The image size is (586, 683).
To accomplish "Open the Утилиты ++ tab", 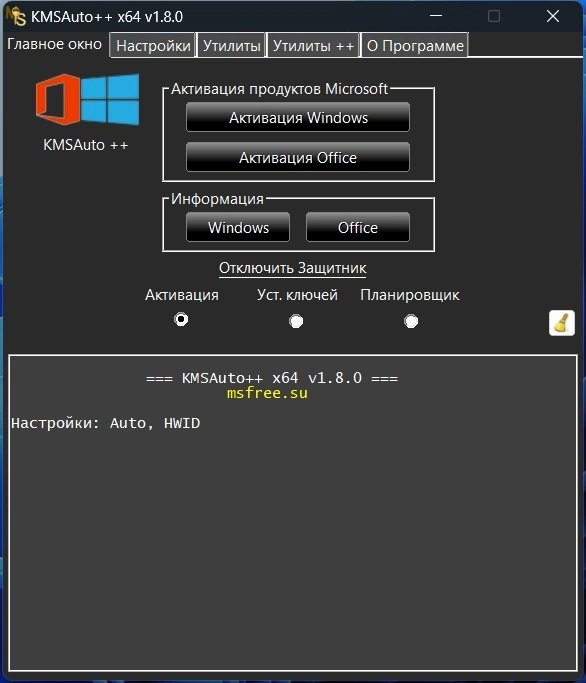I will point(313,45).
